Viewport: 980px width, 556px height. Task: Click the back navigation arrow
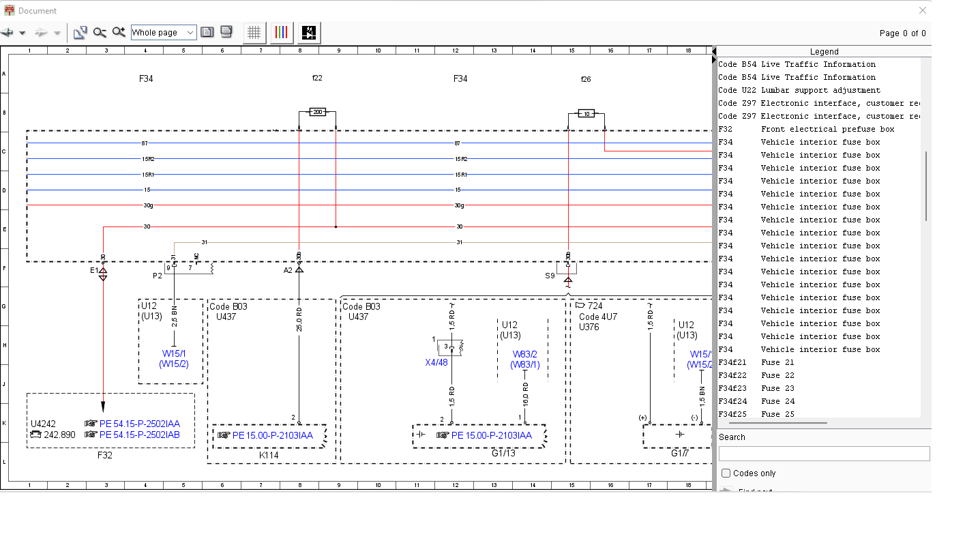[x=8, y=33]
